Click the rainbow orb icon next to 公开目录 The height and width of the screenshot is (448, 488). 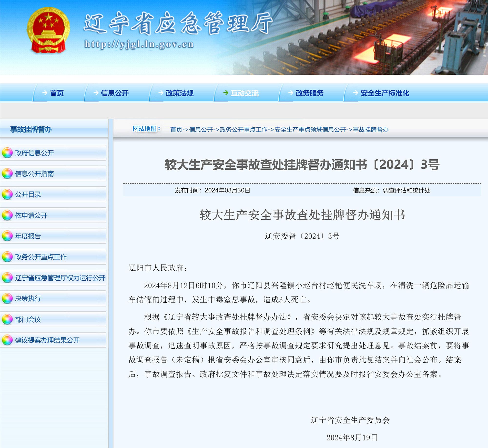tap(7, 194)
